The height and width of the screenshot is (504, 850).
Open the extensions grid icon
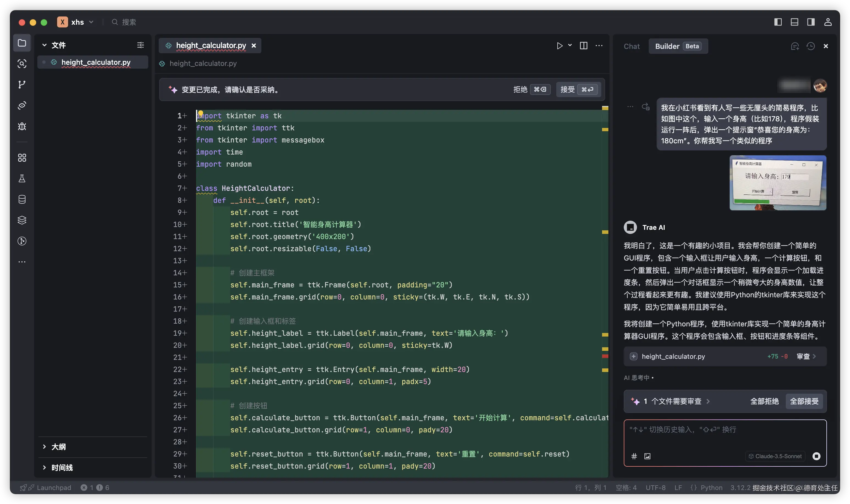pyautogui.click(x=22, y=158)
